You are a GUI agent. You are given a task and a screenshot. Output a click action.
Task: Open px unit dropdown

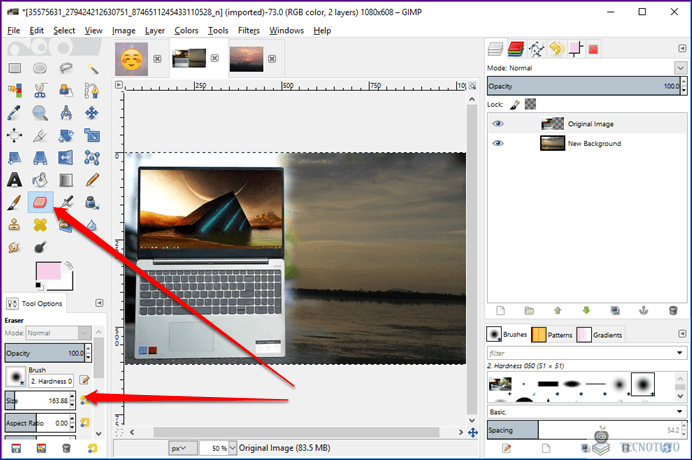183,448
